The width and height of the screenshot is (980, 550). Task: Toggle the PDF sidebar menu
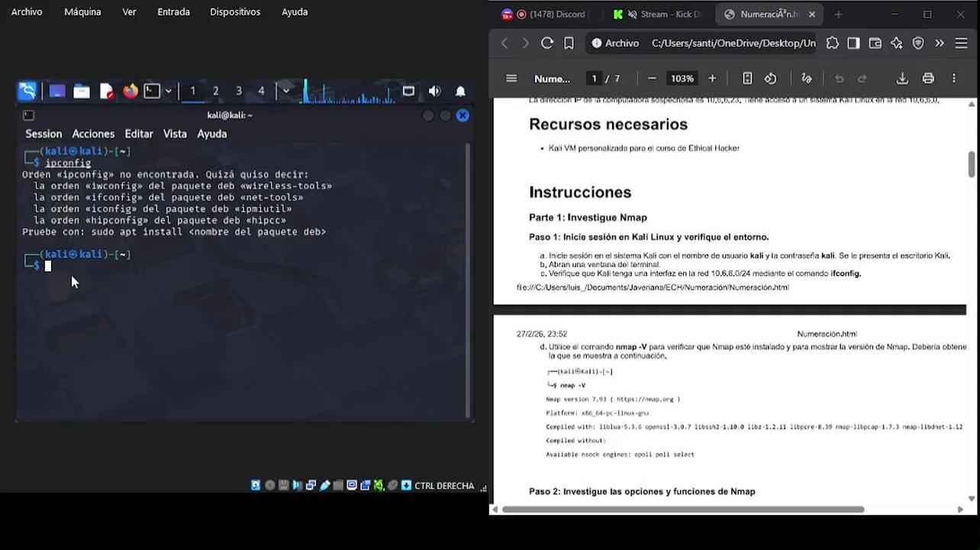coord(511,78)
